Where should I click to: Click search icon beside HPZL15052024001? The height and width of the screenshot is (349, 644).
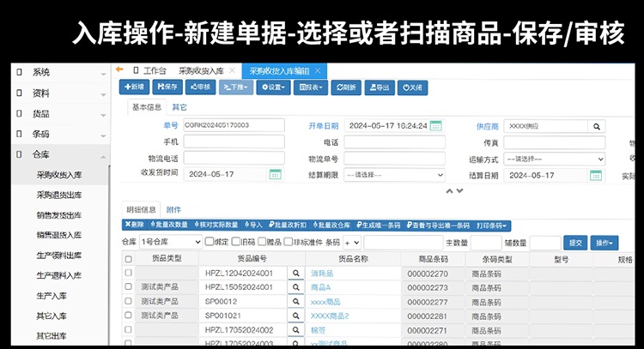[x=295, y=287]
